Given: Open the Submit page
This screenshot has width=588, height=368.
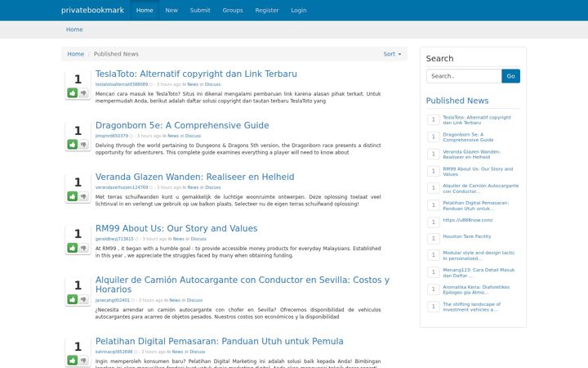Looking at the screenshot, I should pyautogui.click(x=200, y=10).
